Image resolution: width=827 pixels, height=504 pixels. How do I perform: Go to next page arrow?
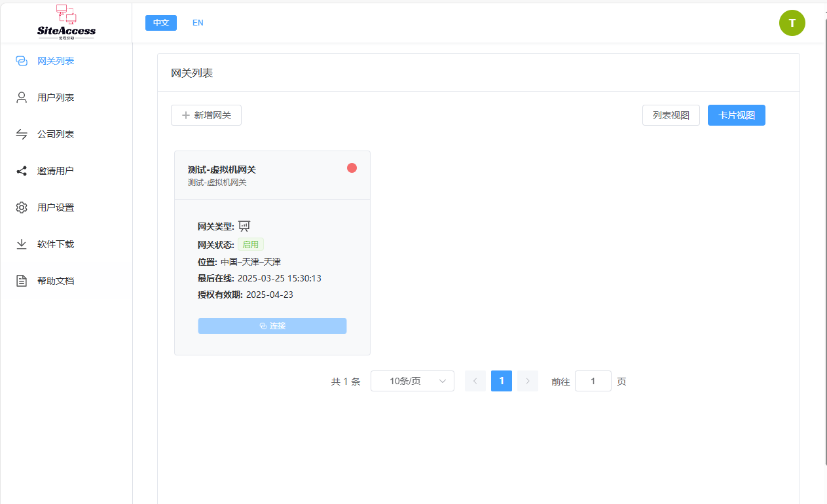click(528, 381)
